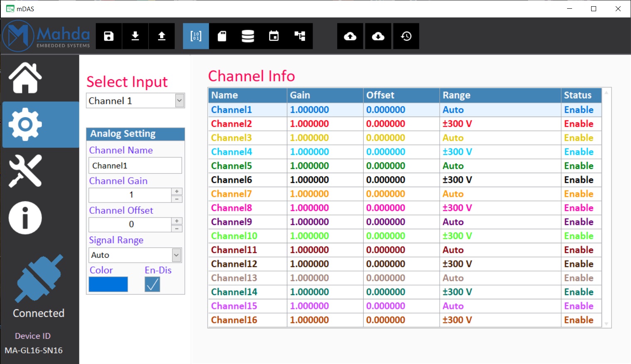Click the MA-GL16-SN16 device ID text
Image resolution: width=631 pixels, height=364 pixels.
point(34,350)
